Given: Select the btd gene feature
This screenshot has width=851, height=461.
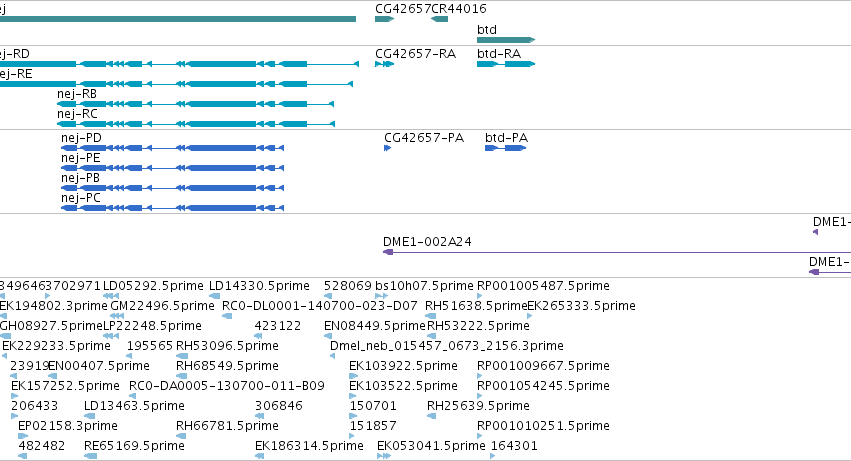Looking at the screenshot, I should coord(506,40).
